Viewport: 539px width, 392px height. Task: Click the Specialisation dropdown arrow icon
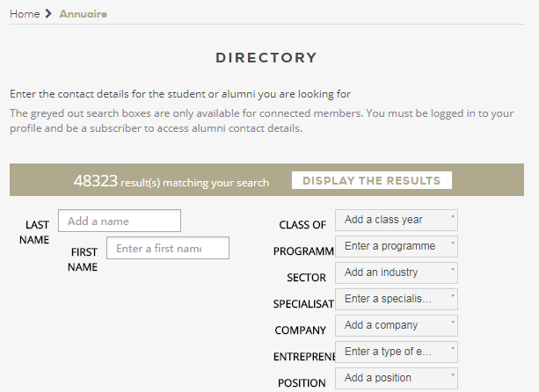pyautogui.click(x=453, y=296)
